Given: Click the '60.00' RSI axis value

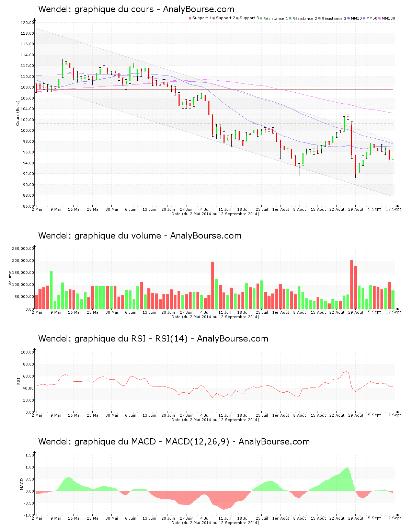Looking at the screenshot, I should click(x=28, y=376).
